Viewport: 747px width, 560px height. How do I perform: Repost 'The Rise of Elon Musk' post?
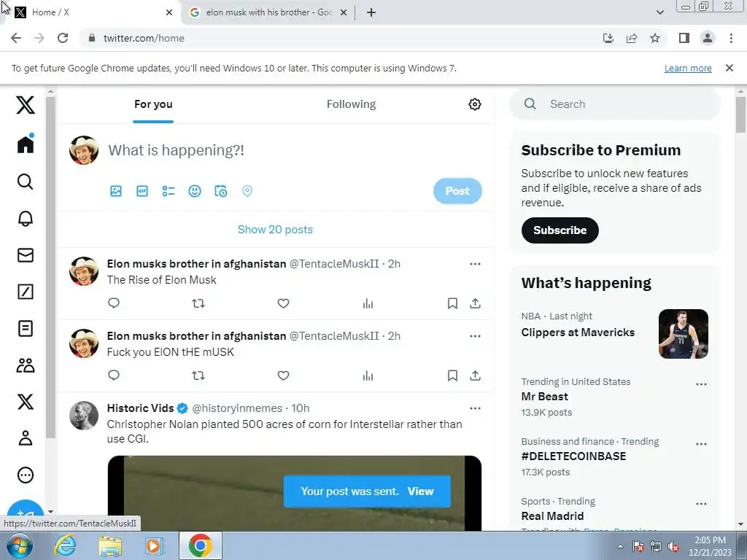[198, 303]
